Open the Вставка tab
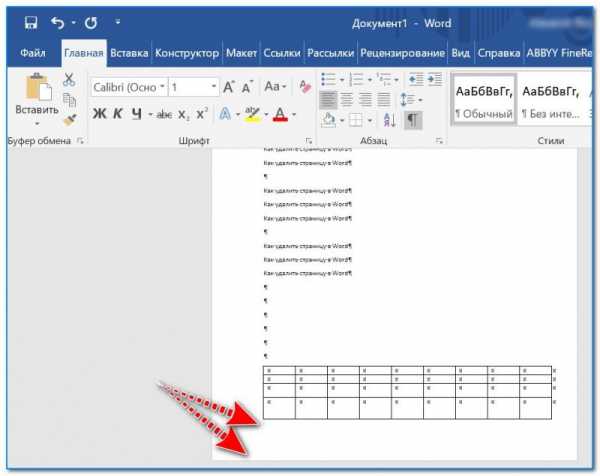 (x=130, y=53)
